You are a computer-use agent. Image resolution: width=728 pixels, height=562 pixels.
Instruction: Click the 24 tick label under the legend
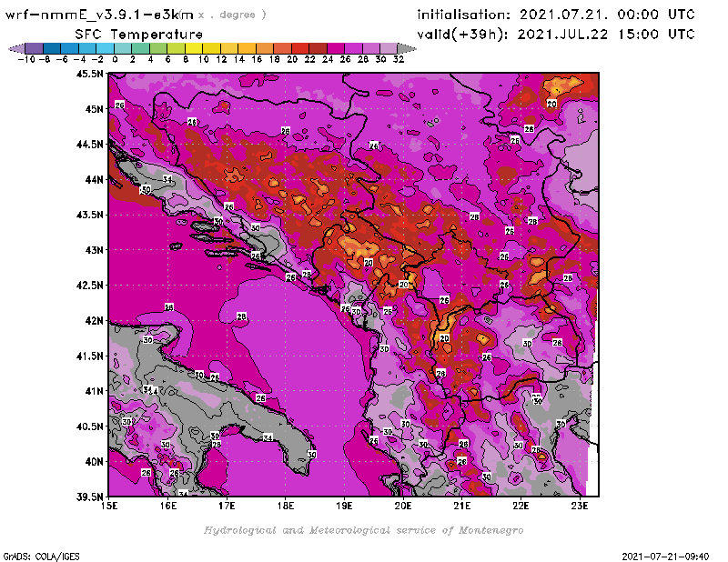tap(328, 59)
